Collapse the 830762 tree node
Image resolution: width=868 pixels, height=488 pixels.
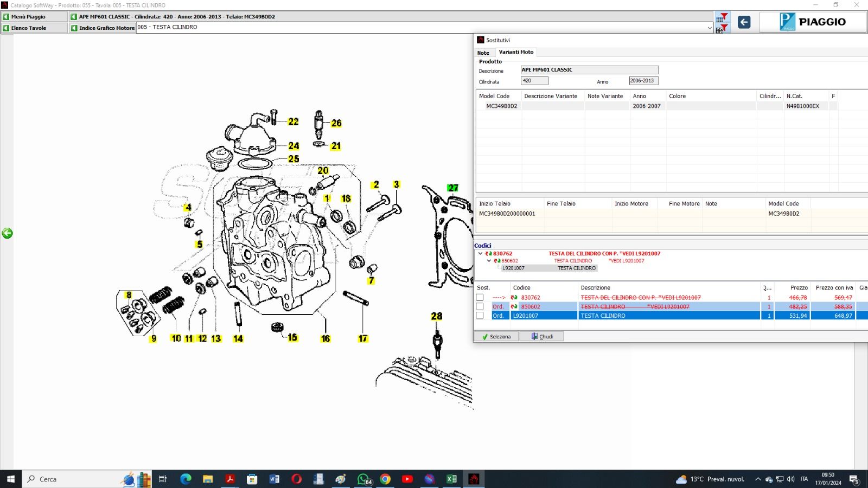pyautogui.click(x=480, y=253)
